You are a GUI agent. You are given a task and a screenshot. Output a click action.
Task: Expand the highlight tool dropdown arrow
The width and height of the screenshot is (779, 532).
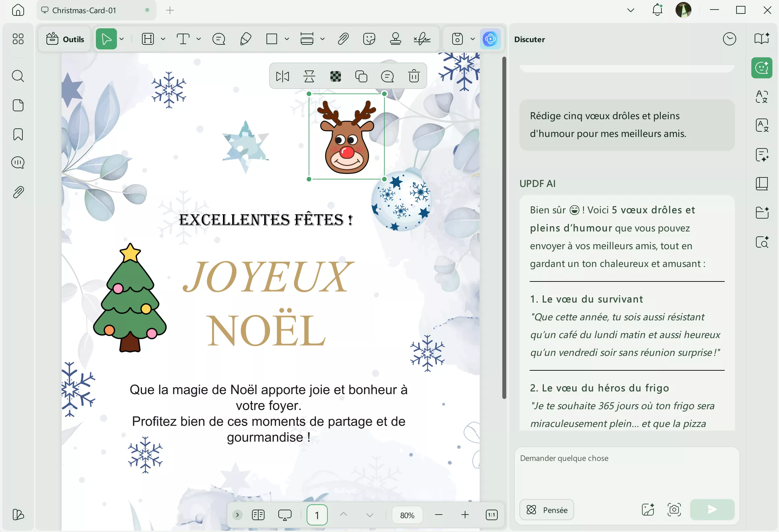163,39
